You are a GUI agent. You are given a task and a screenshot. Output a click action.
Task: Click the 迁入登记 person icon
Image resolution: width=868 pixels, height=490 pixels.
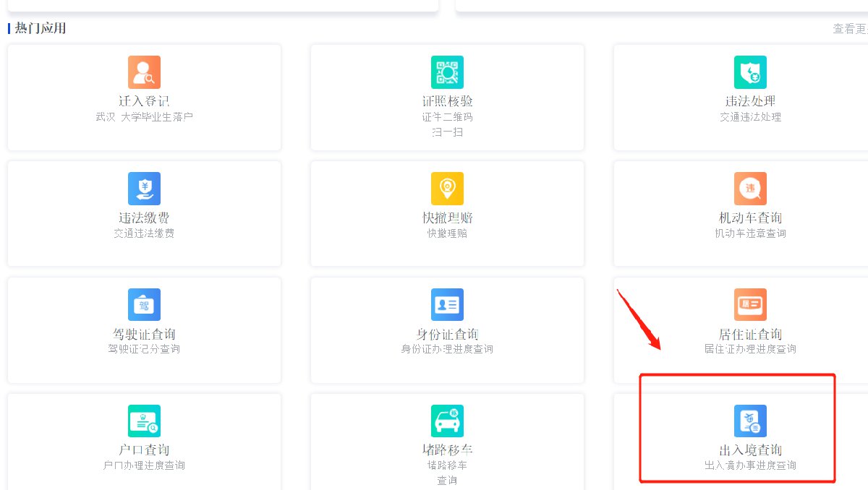pos(144,72)
